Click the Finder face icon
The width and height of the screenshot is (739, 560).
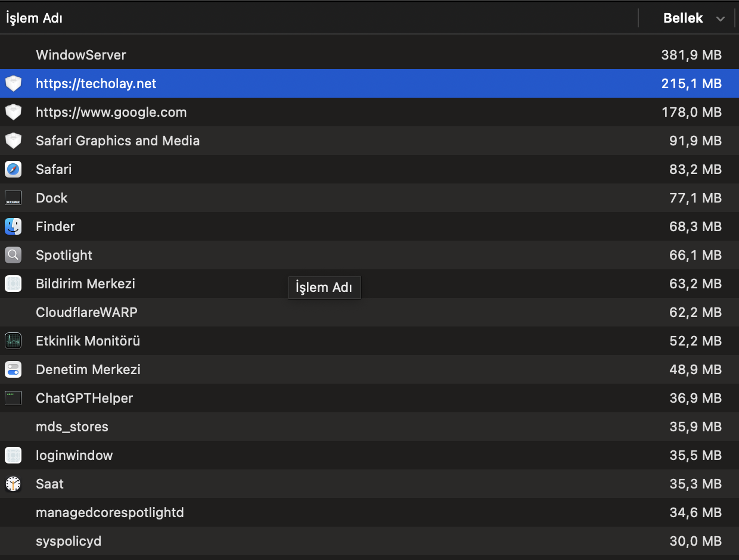point(13,226)
